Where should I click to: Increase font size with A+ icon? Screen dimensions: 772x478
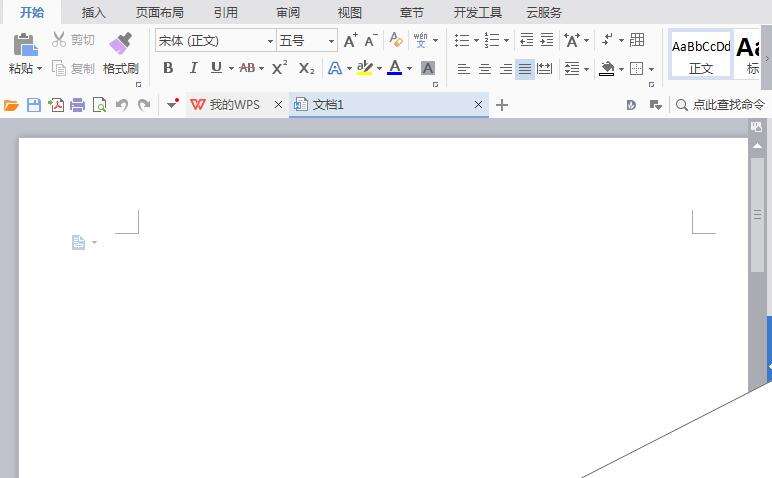point(350,40)
